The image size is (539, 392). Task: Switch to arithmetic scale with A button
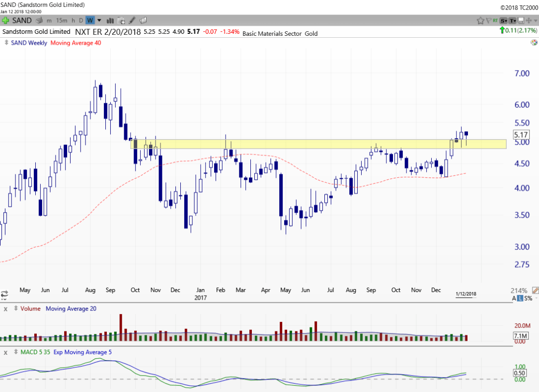pyautogui.click(x=515, y=298)
